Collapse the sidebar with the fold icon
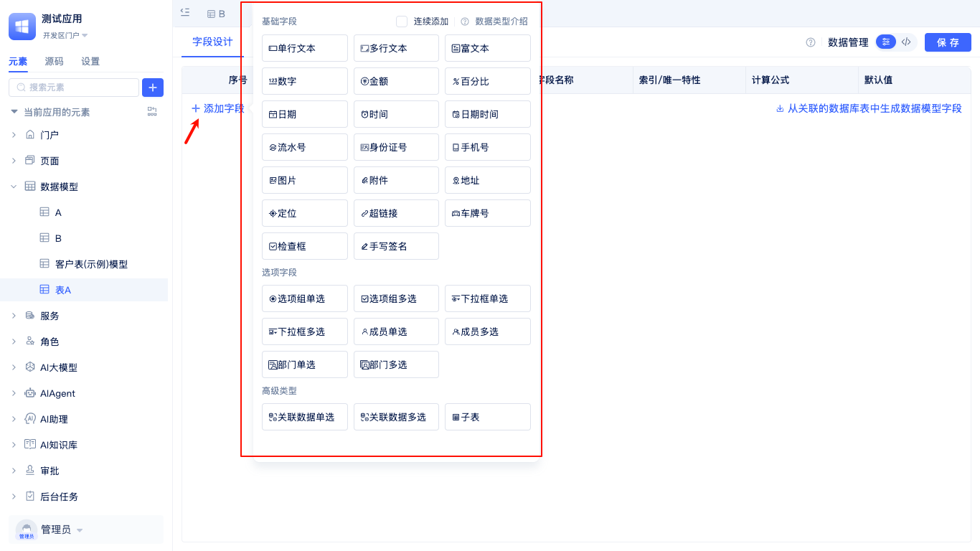The width and height of the screenshot is (980, 551). (185, 12)
